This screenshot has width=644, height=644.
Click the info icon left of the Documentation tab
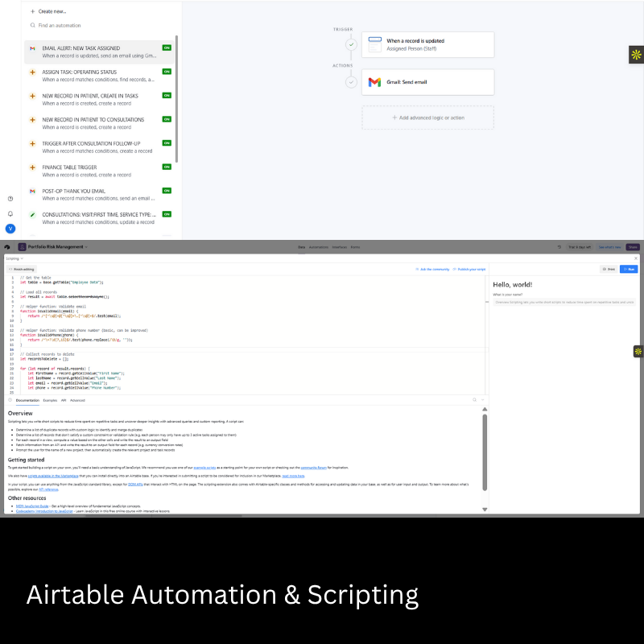tap(10, 400)
